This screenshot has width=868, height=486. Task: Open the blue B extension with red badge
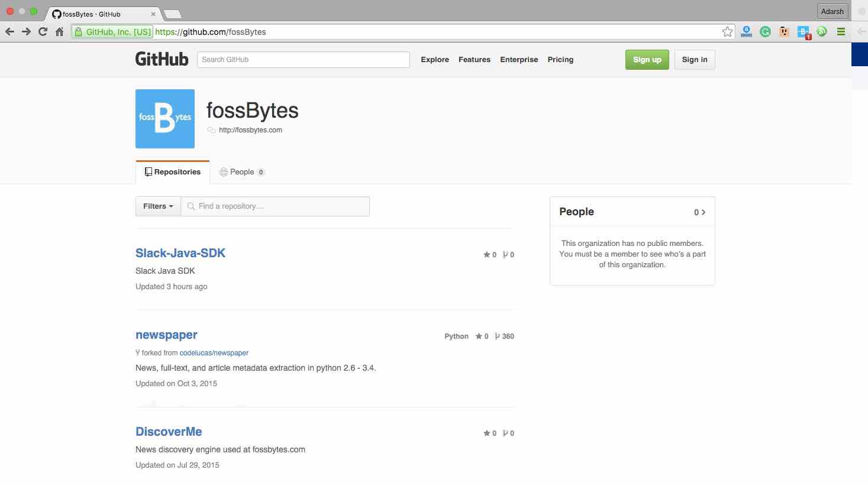(804, 33)
